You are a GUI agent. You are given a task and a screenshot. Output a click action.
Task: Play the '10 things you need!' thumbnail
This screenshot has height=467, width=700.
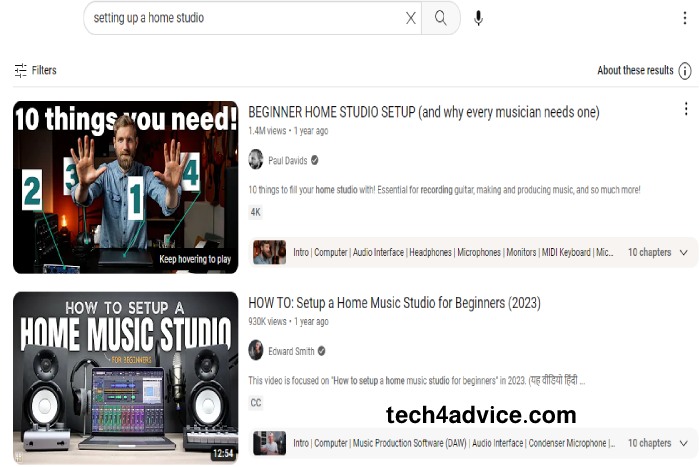[x=125, y=187]
